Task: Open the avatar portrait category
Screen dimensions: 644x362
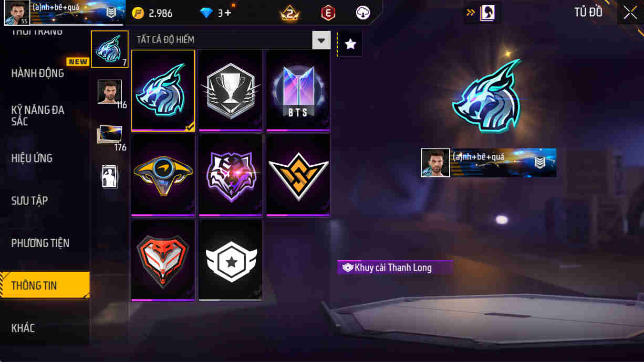Action: coord(110,92)
